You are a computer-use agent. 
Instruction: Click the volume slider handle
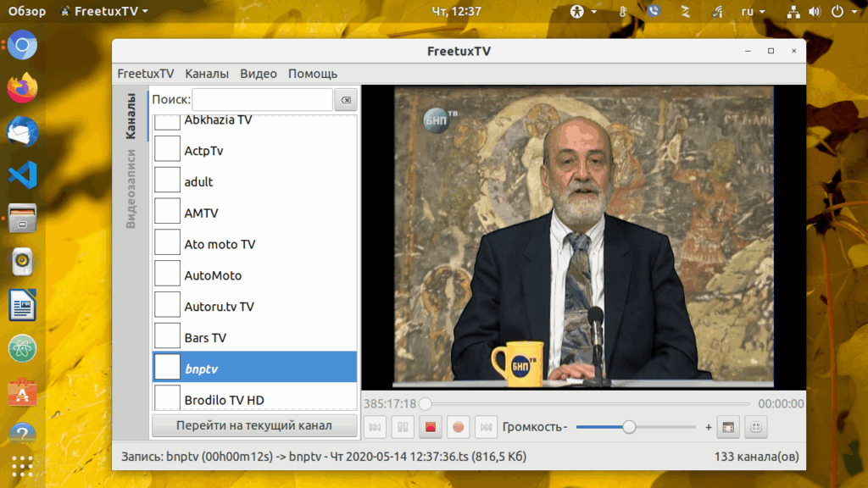(x=629, y=427)
